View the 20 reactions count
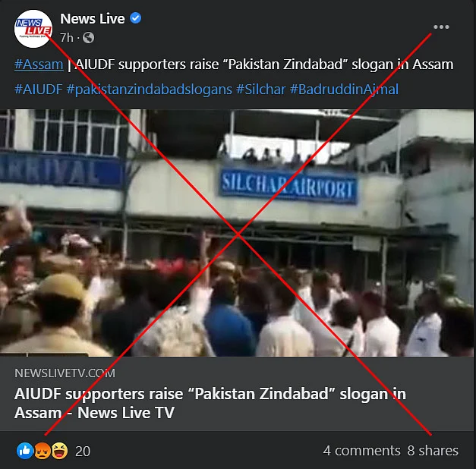Image resolution: width=476 pixels, height=469 pixels. click(x=83, y=451)
